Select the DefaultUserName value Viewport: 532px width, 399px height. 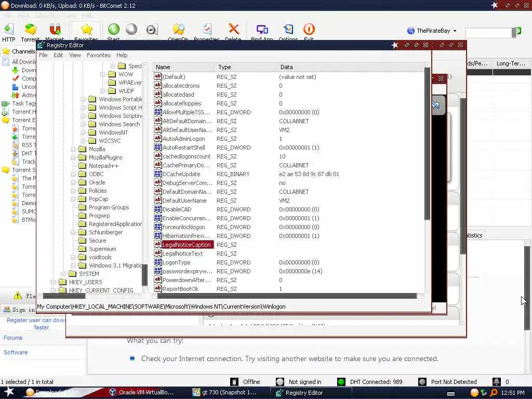184,201
